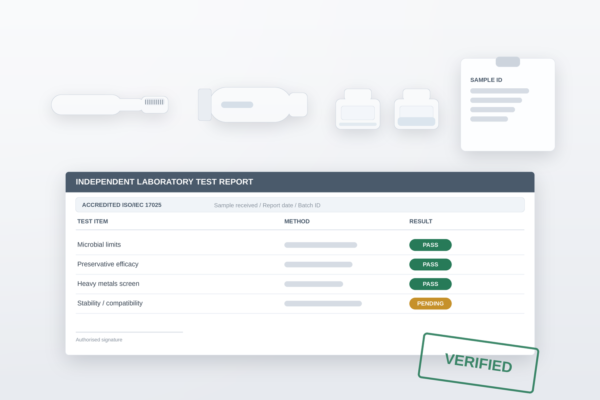The width and height of the screenshot is (600, 400).
Task: Click PASS badge for Heavy metals screen
Action: click(x=430, y=284)
